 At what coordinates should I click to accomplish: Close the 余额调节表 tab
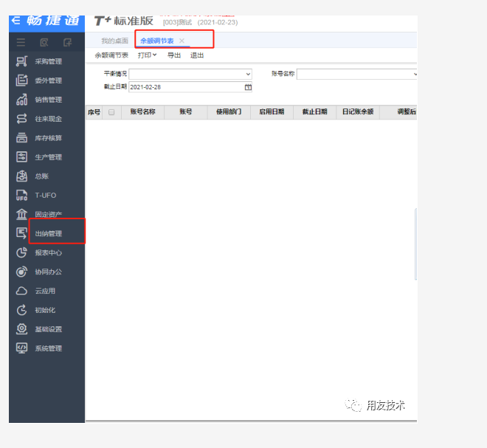tap(182, 41)
